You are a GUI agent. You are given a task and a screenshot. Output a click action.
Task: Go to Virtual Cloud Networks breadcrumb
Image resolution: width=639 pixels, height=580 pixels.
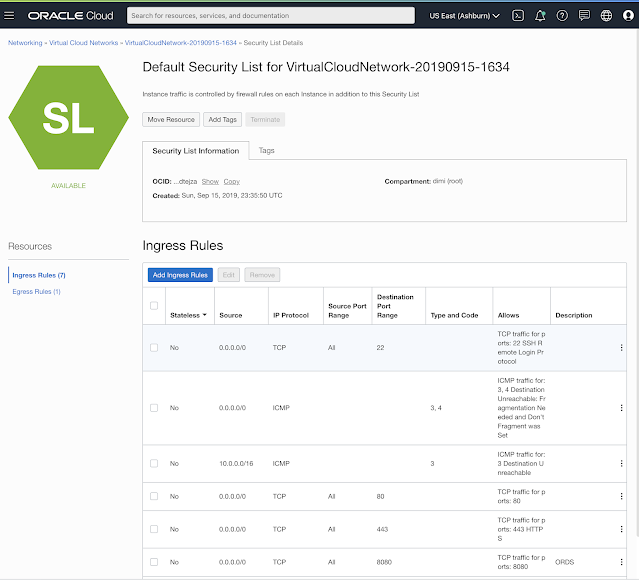[x=84, y=43]
